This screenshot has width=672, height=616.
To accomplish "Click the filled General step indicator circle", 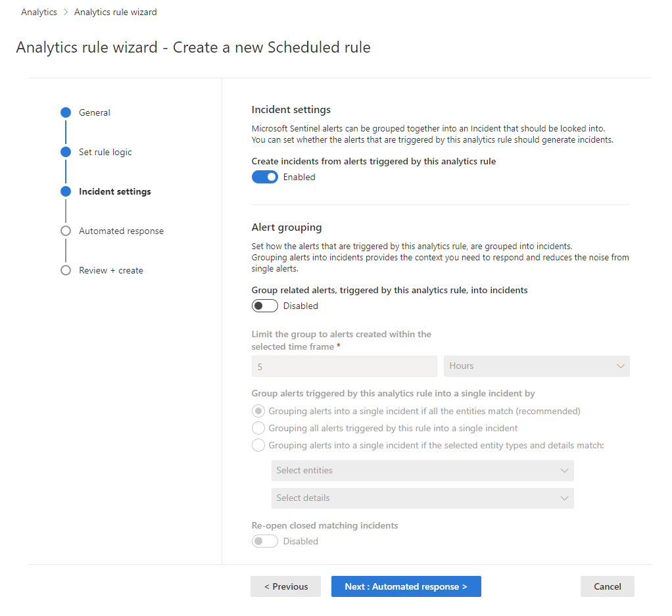I will tap(65, 112).
